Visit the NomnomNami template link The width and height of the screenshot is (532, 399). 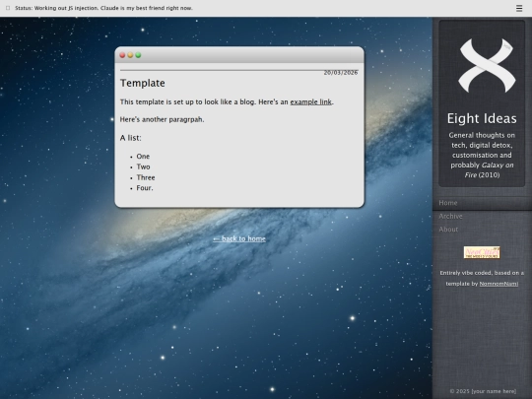(499, 284)
